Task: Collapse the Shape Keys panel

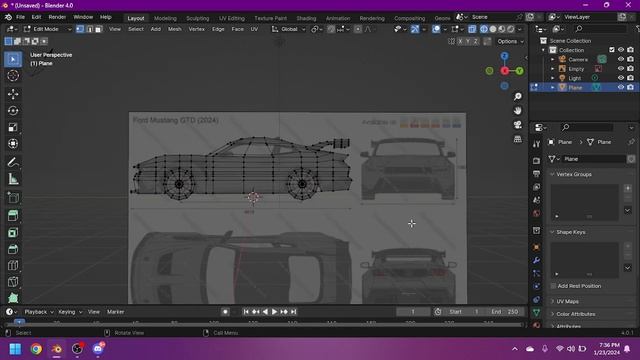Action: click(x=552, y=232)
